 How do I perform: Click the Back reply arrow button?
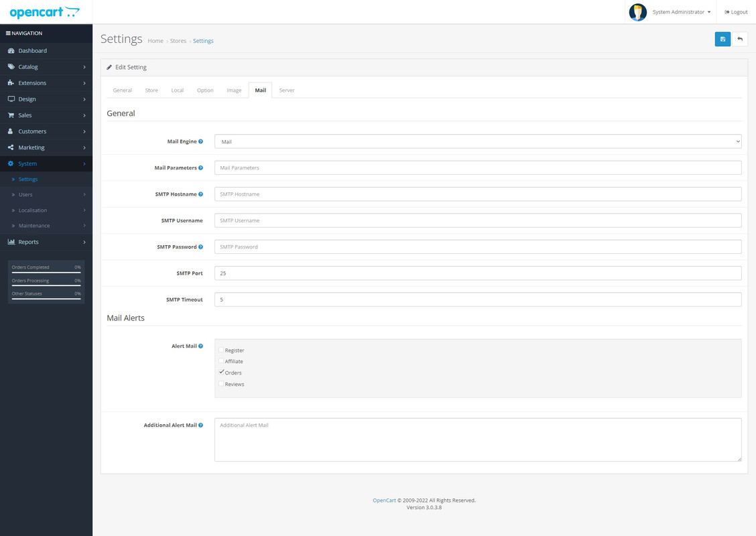coord(740,39)
